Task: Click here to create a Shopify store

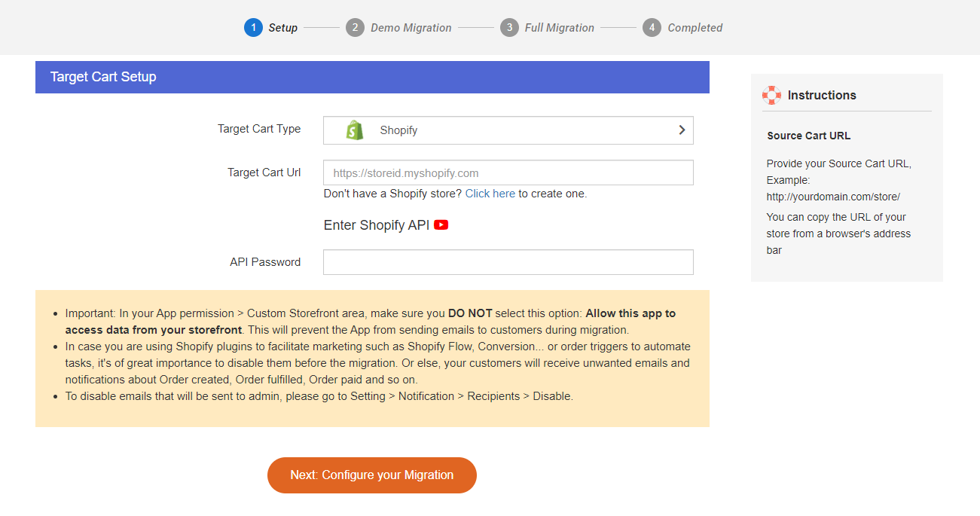Action: [490, 194]
